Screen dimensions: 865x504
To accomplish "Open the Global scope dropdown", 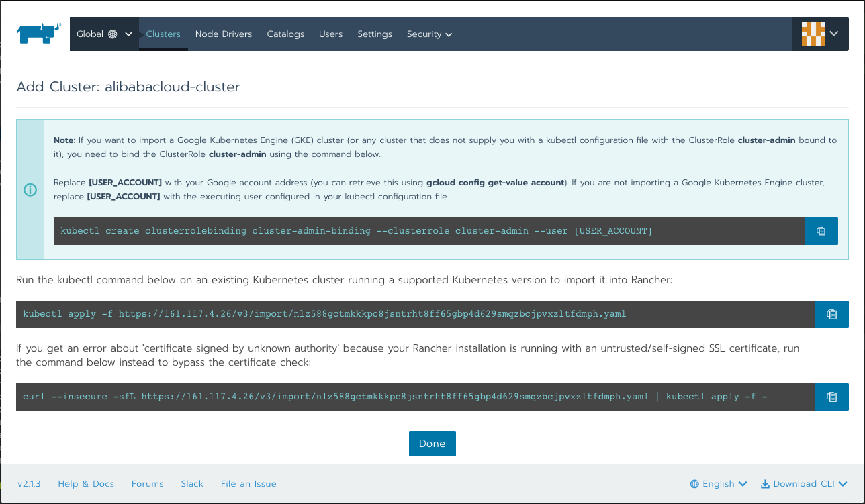I will [x=104, y=34].
